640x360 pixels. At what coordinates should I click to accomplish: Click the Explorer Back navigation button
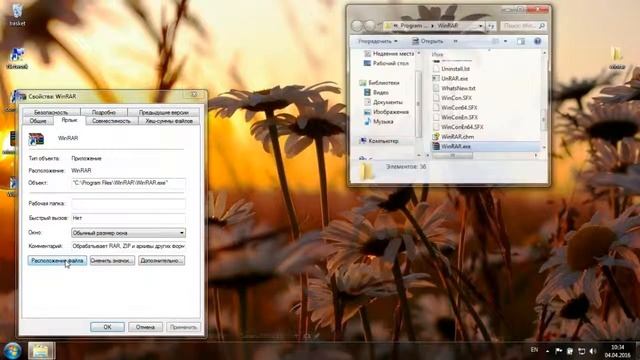pos(357,26)
